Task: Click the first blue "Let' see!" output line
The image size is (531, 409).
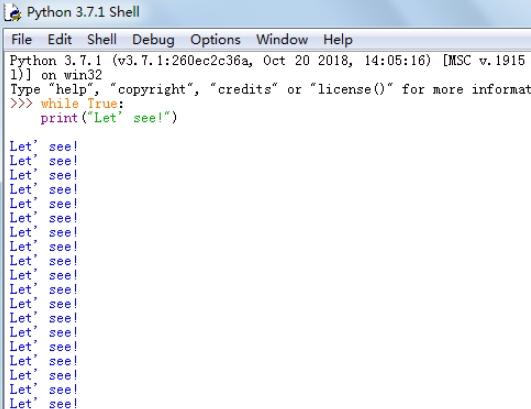Action: tap(44, 147)
